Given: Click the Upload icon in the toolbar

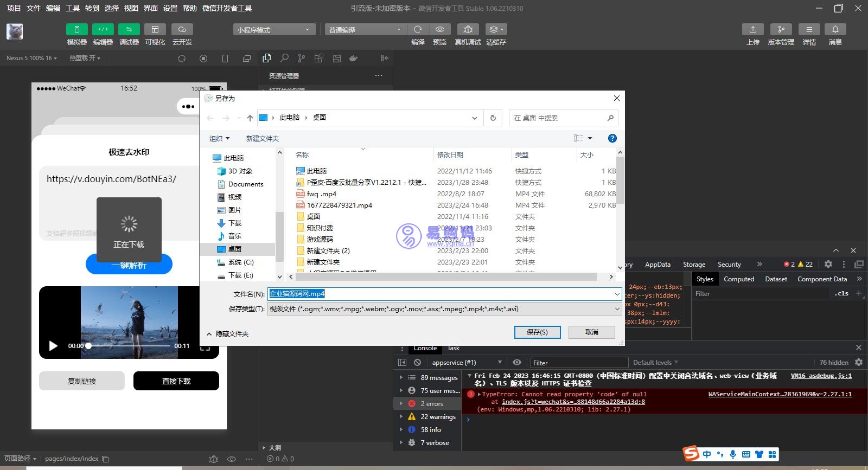Looking at the screenshot, I should coord(752,29).
